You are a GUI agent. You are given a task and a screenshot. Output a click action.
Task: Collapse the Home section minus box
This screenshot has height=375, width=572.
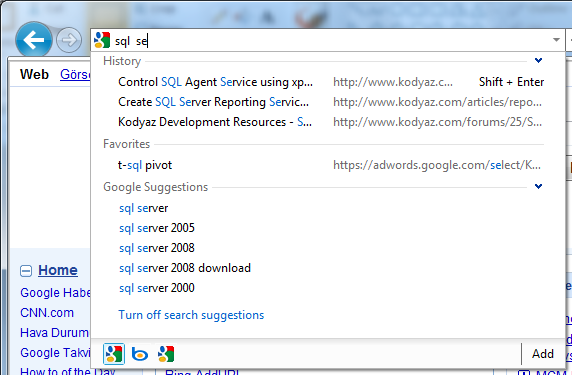(26, 271)
